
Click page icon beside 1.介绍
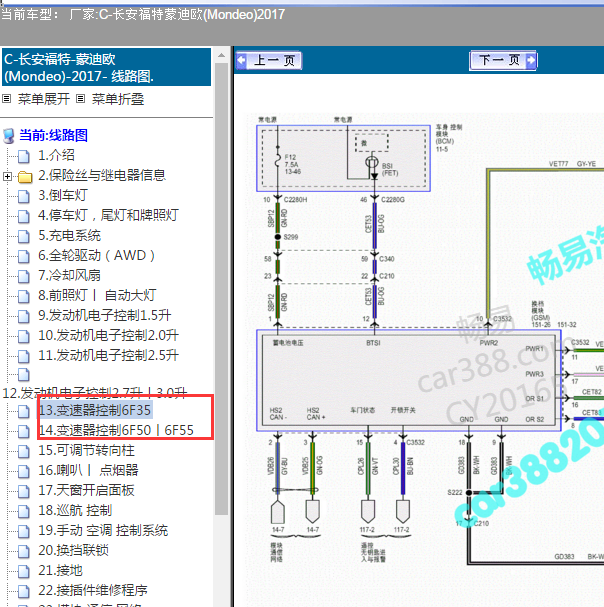coord(24,157)
